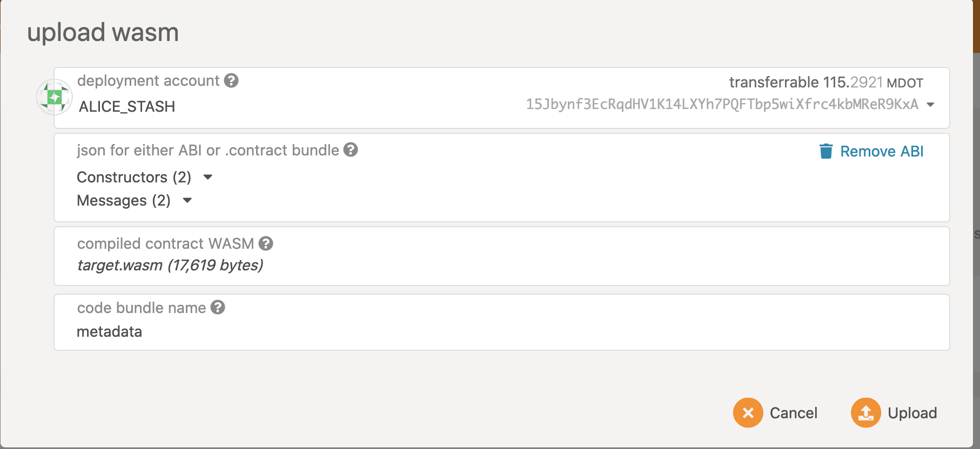The height and width of the screenshot is (449, 980).
Task: Expand the Messages (2) arrow
Action: (x=187, y=200)
